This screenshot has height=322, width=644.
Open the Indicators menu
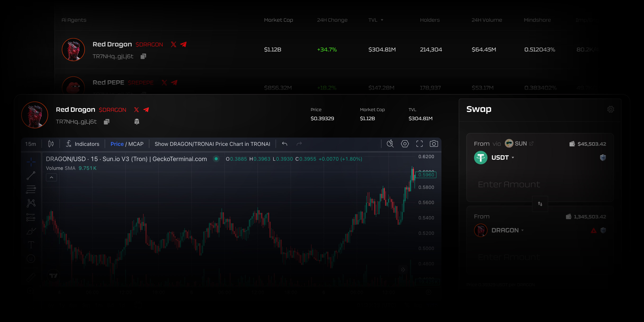[82, 144]
